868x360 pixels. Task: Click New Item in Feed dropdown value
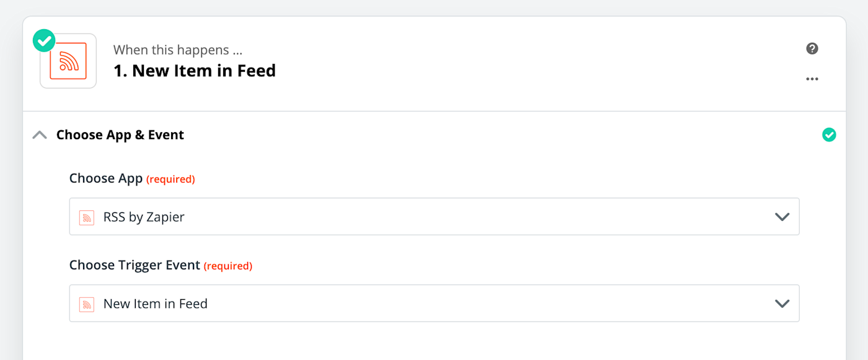tap(155, 304)
